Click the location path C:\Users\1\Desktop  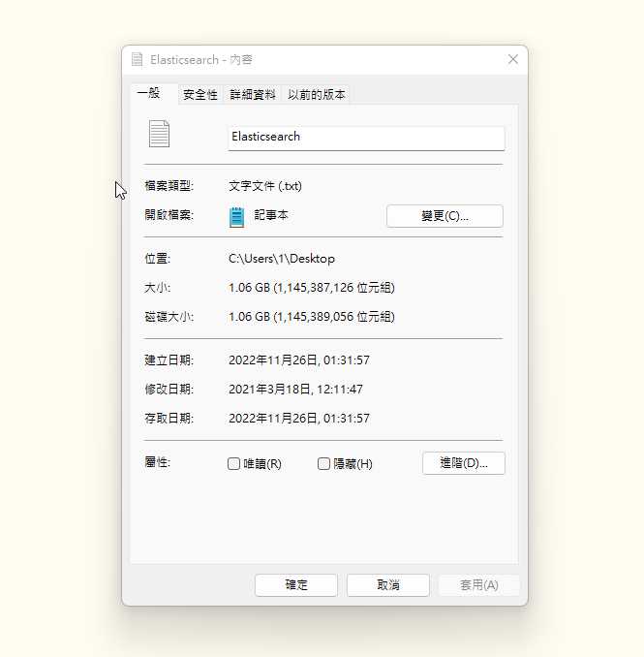(x=282, y=259)
